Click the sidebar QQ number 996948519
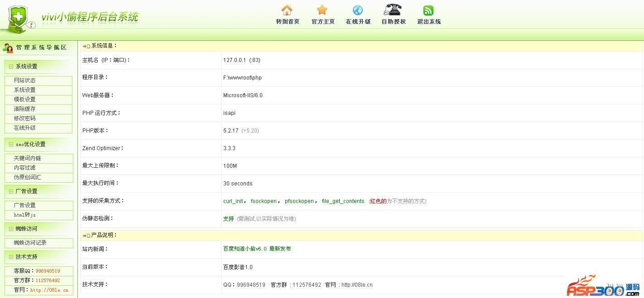The image size is (644, 298). (x=48, y=271)
